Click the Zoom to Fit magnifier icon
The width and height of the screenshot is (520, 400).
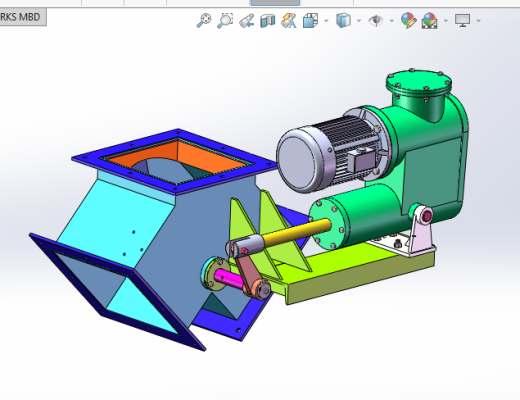click(204, 21)
